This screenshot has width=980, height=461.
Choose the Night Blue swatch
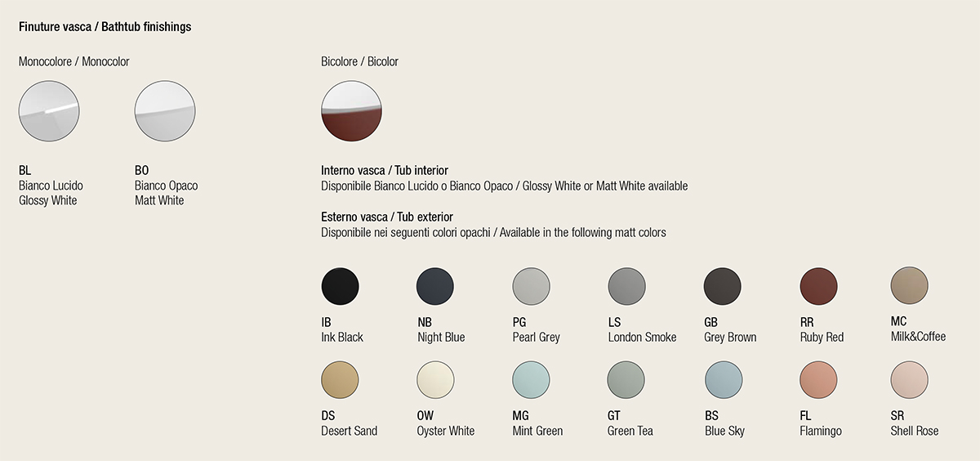[x=435, y=286]
